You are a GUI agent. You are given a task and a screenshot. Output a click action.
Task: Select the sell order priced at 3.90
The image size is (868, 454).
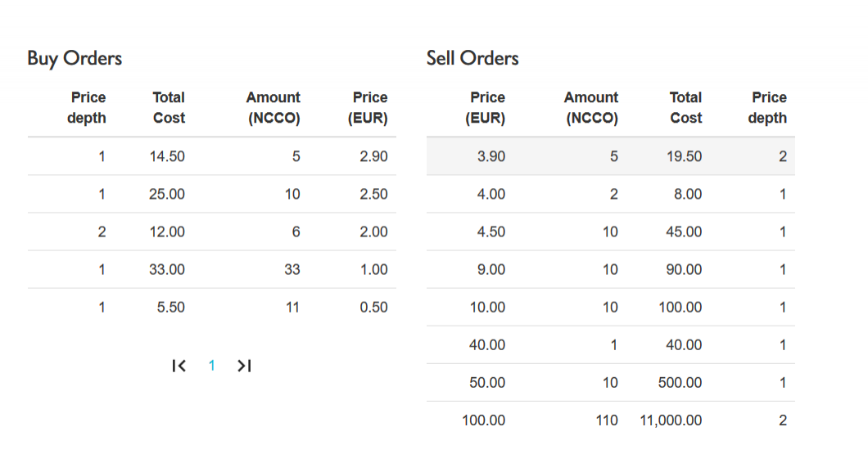pyautogui.click(x=610, y=156)
